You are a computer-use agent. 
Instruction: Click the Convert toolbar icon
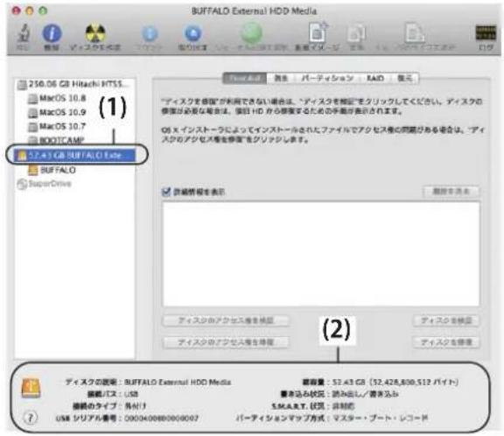[356, 32]
